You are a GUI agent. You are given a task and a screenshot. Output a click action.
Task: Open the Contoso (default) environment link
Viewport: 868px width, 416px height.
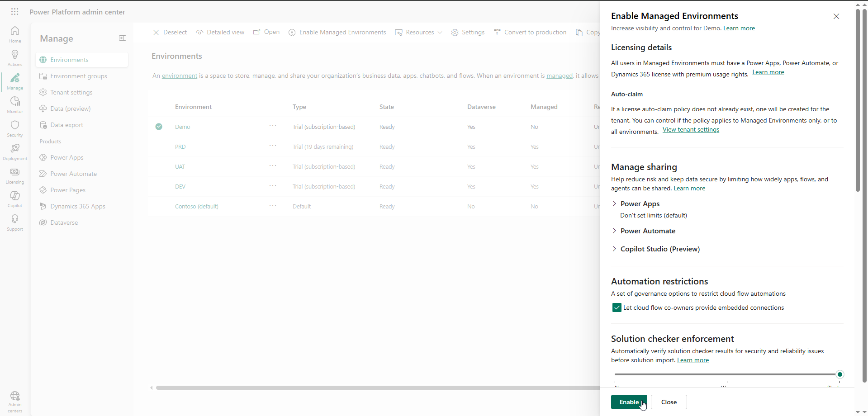197,206
